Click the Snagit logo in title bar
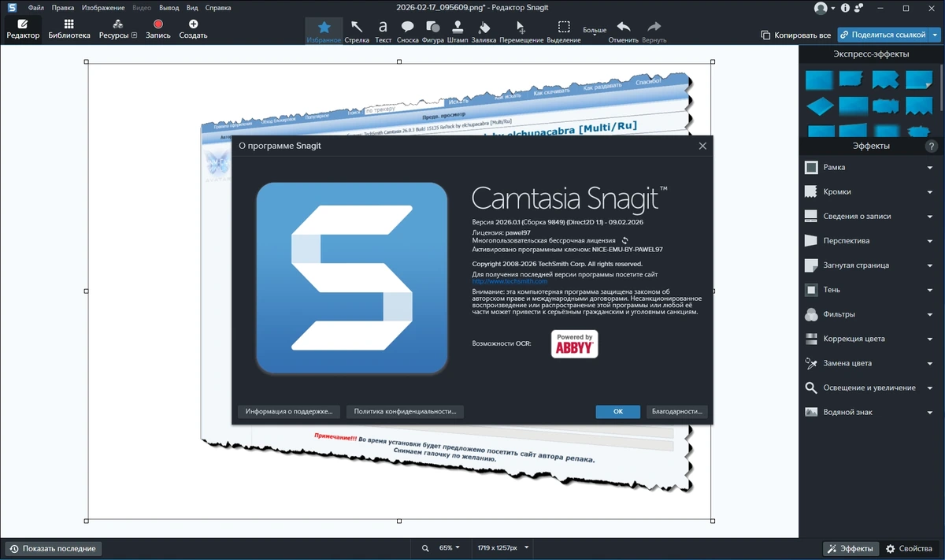 click(x=11, y=8)
